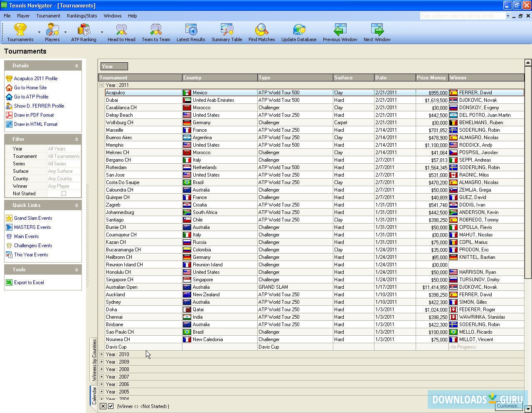
Task: Switch to the Winners by Countries tab
Action: point(94,360)
